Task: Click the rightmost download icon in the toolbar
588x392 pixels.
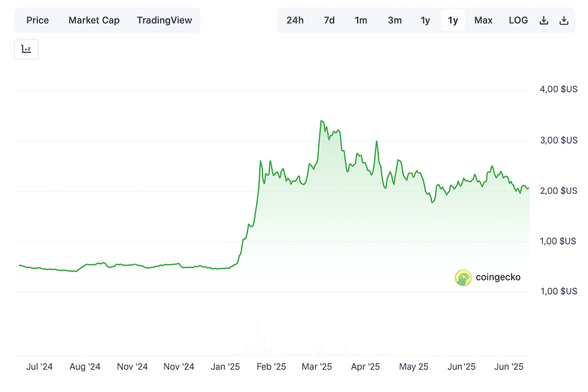Action: click(x=564, y=21)
